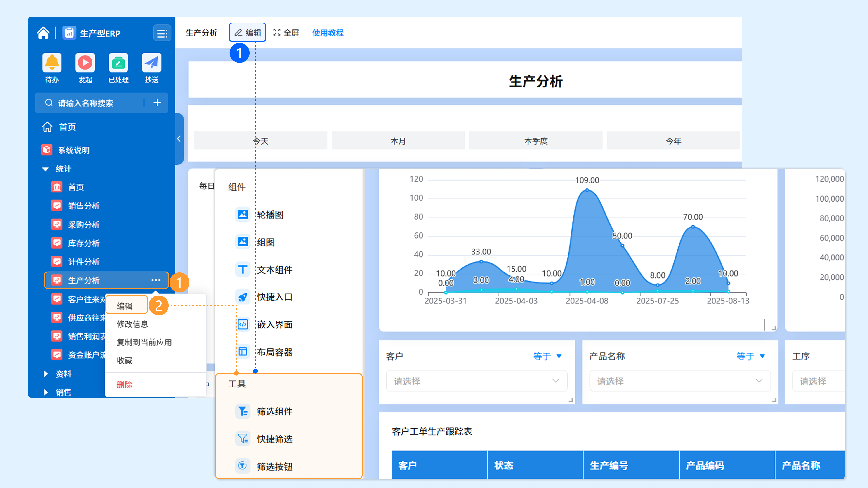Select the 今年 filter tab
Image resolution: width=868 pixels, height=488 pixels.
(x=673, y=141)
